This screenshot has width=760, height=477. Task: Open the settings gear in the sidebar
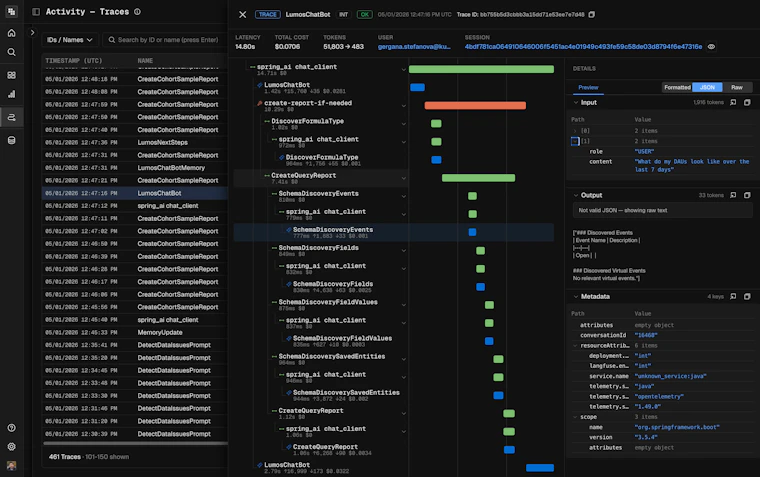coord(12,446)
